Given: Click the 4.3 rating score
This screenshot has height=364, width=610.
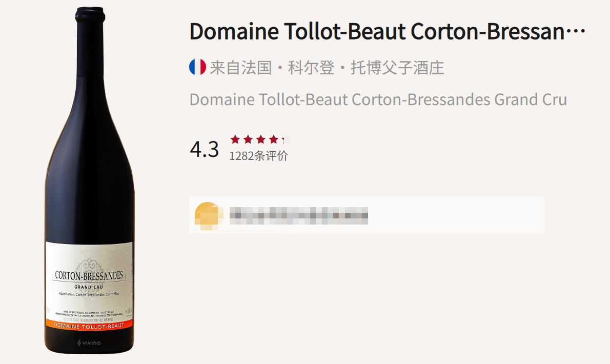Looking at the screenshot, I should point(204,149).
